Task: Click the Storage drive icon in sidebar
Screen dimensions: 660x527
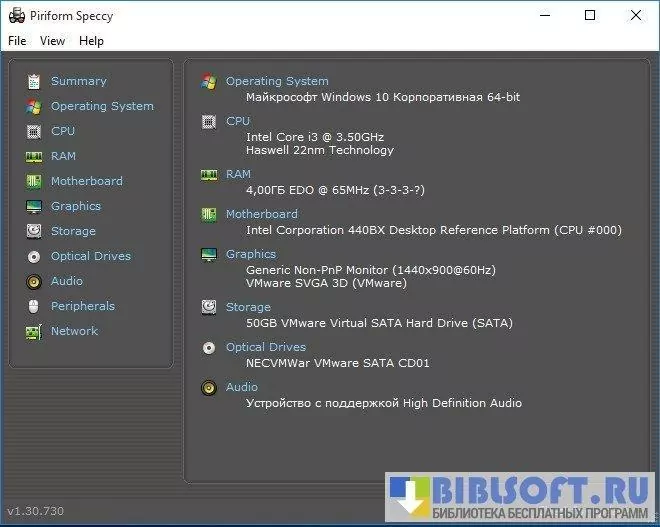Action: tap(34, 231)
